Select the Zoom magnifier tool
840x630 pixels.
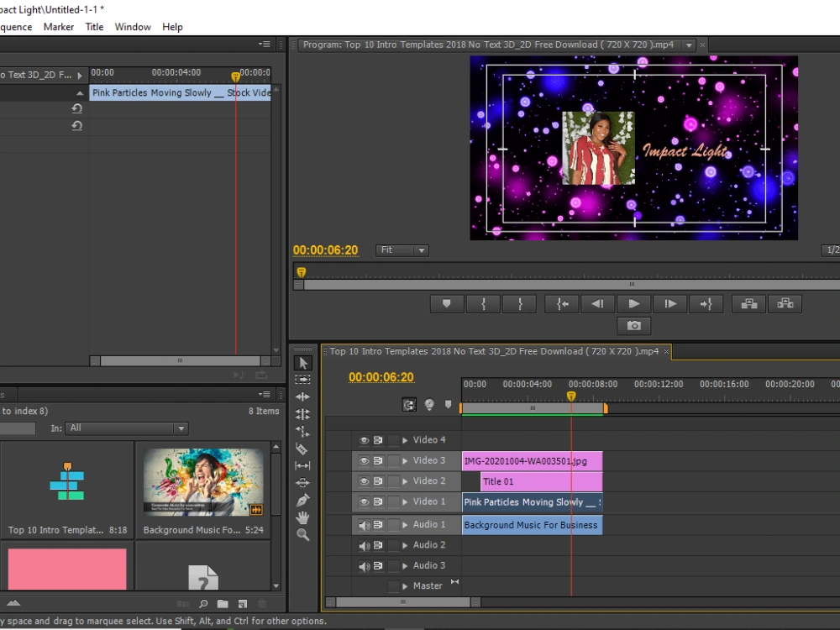[x=302, y=534]
